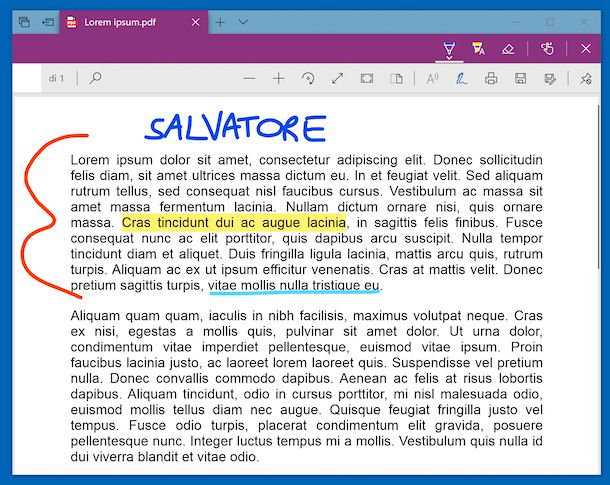The height and width of the screenshot is (485, 610).
Task: Click paragraph text starting 'Aliquam quam quam'
Action: [x=307, y=386]
